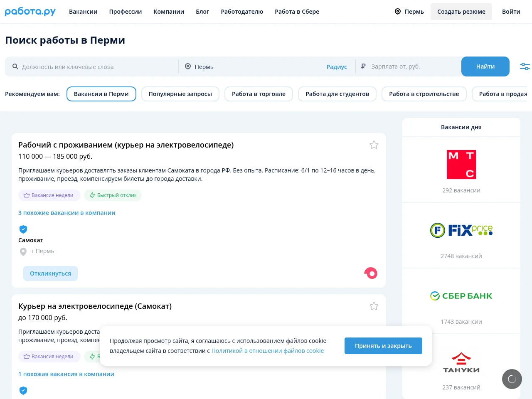Select the Работа в торговле chip
The image size is (532, 399).
pos(259,94)
